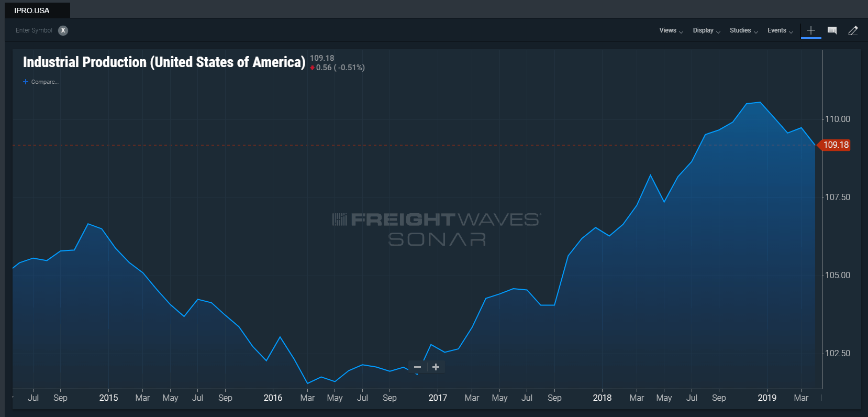Zoom out with the minus button
This screenshot has height=417, width=868.
(418, 367)
